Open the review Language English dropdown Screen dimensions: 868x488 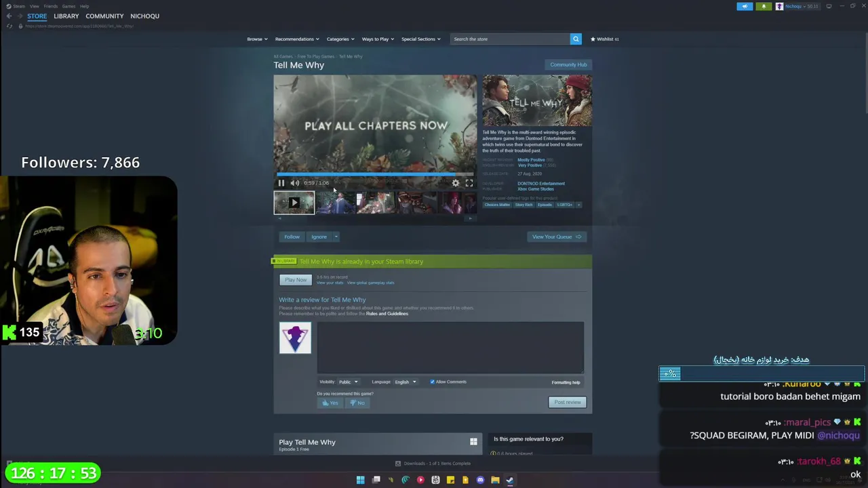click(406, 382)
